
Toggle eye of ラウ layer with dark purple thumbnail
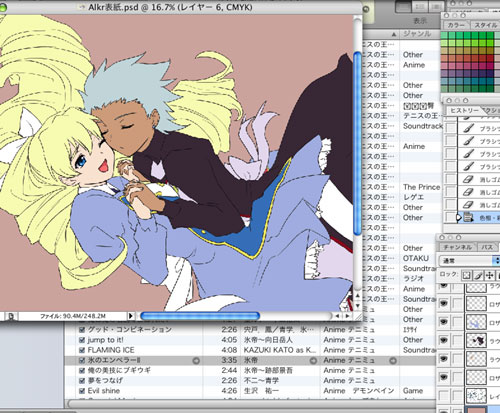click(443, 340)
